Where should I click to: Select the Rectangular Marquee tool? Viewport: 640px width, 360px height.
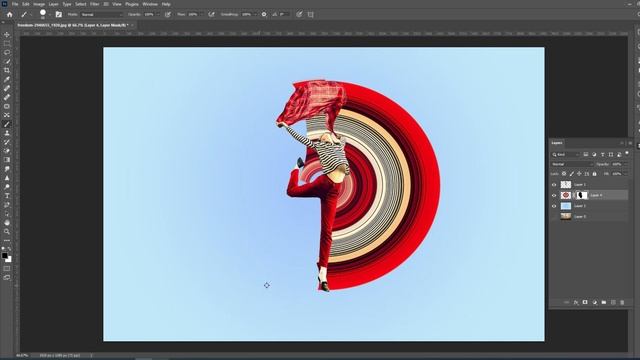coord(7,44)
